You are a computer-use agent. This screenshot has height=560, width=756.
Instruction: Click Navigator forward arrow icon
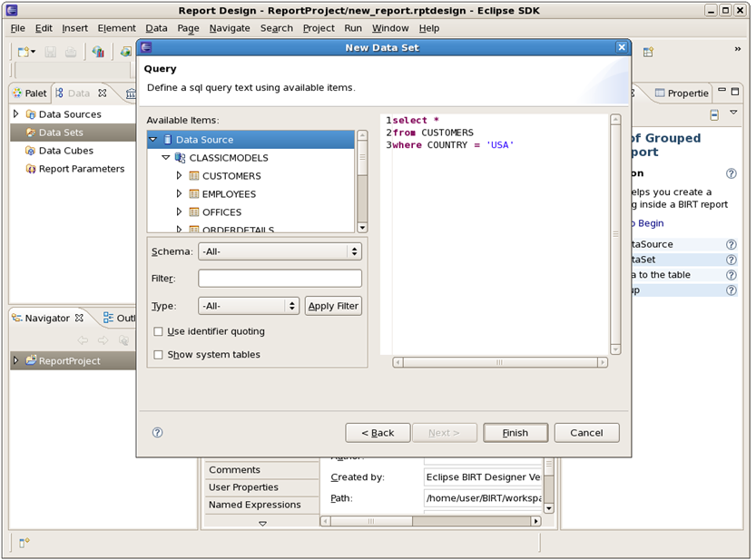(103, 340)
